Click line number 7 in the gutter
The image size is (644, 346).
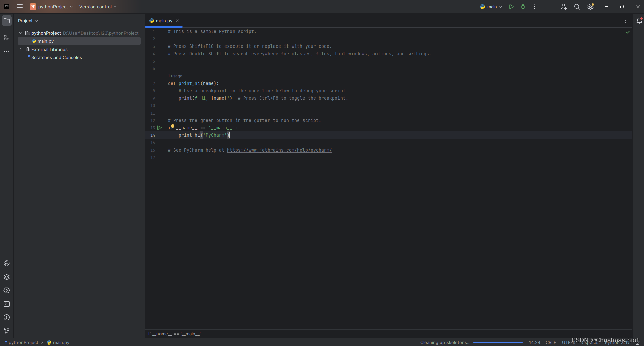tap(154, 83)
